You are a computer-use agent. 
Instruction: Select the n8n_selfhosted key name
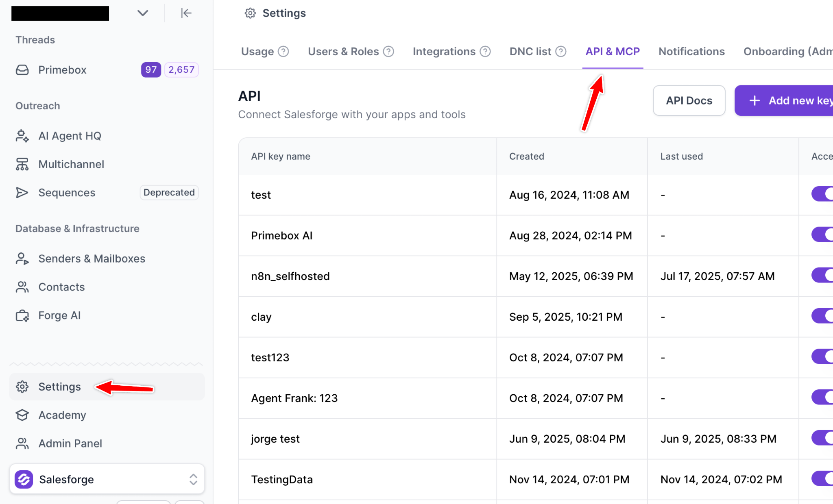coord(290,276)
